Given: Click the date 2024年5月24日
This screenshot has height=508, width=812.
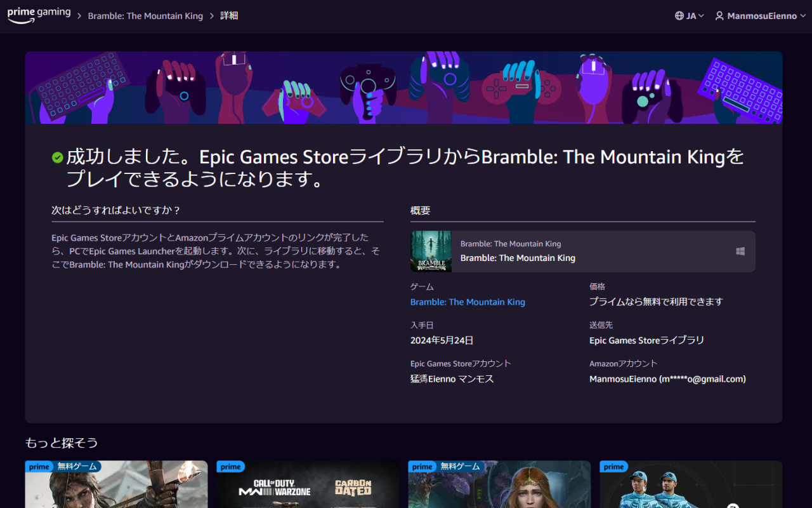Looking at the screenshot, I should pyautogui.click(x=442, y=340).
